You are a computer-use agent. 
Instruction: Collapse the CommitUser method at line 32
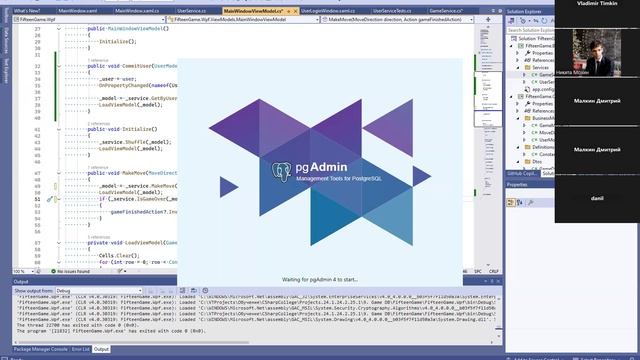59,66
